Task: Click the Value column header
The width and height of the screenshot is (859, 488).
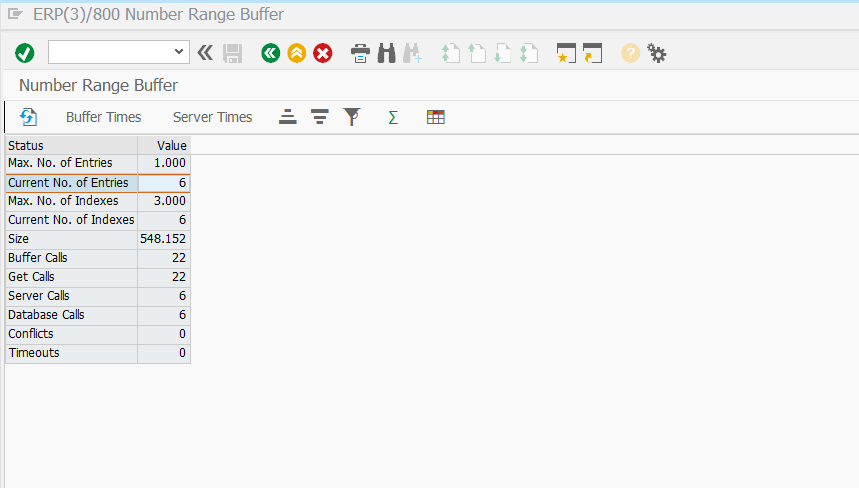Action: (x=164, y=146)
